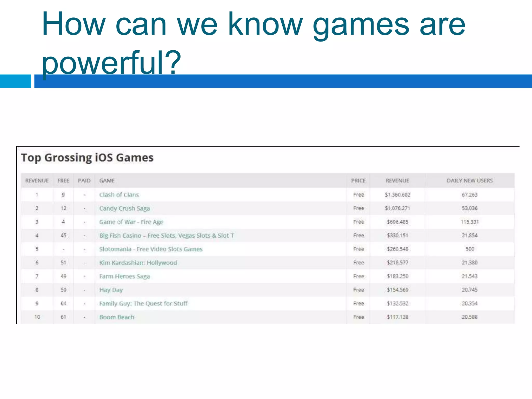The image size is (532, 399).
Task: Select the GAME column header
Action: [107, 181]
